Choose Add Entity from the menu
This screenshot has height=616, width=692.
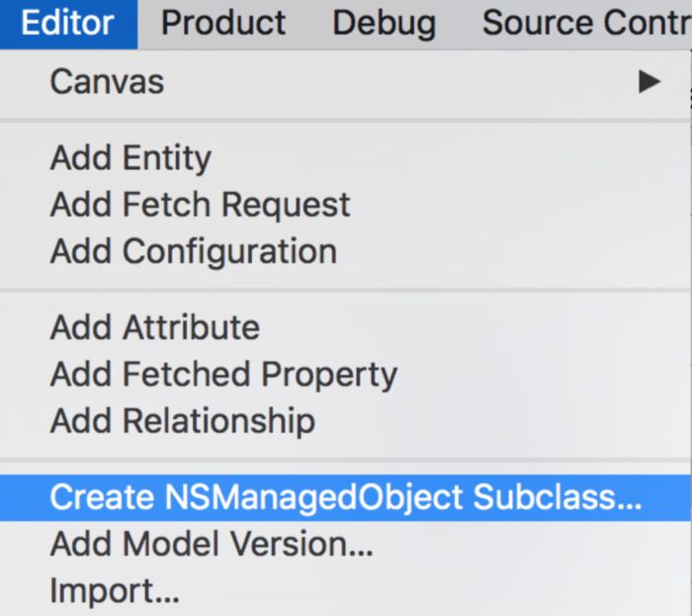point(130,158)
